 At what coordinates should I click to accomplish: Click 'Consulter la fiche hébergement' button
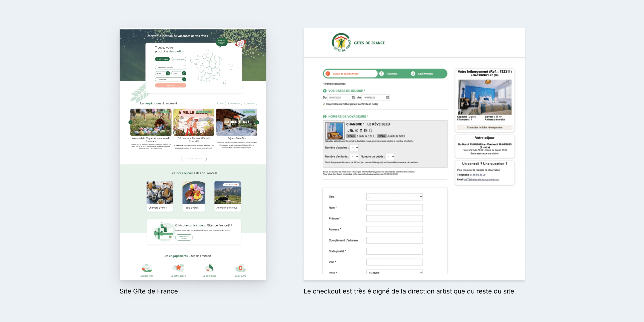(x=485, y=127)
